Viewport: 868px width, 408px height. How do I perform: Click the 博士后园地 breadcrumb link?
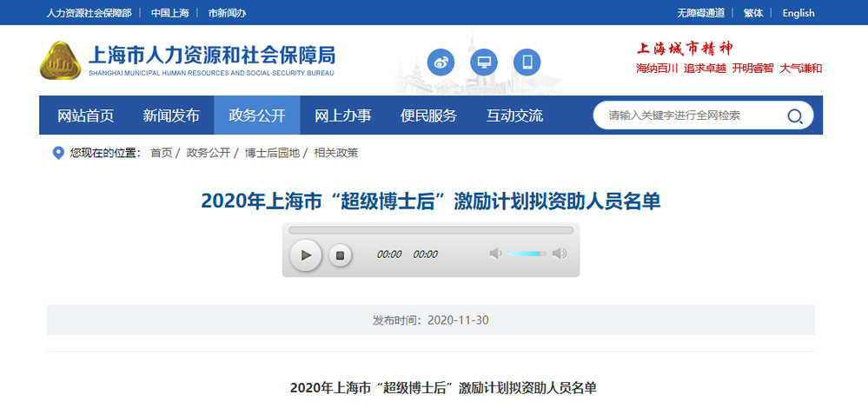click(x=272, y=153)
